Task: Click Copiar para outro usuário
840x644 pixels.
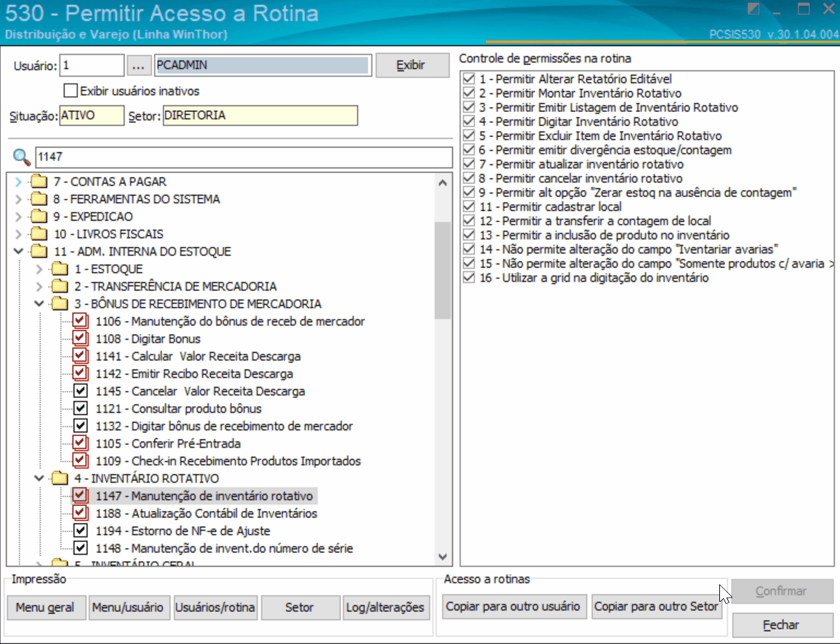Action: point(513,606)
